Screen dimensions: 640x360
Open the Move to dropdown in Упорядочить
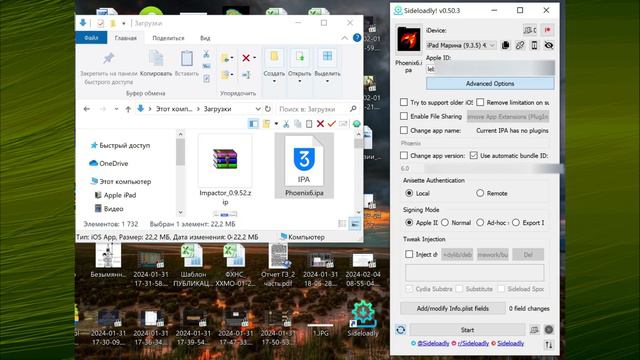point(227,58)
